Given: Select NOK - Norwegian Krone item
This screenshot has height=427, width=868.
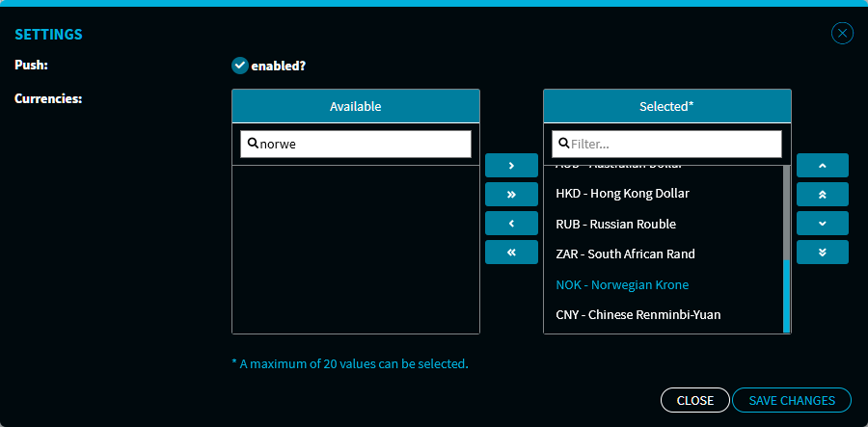Looking at the screenshot, I should coord(622,285).
